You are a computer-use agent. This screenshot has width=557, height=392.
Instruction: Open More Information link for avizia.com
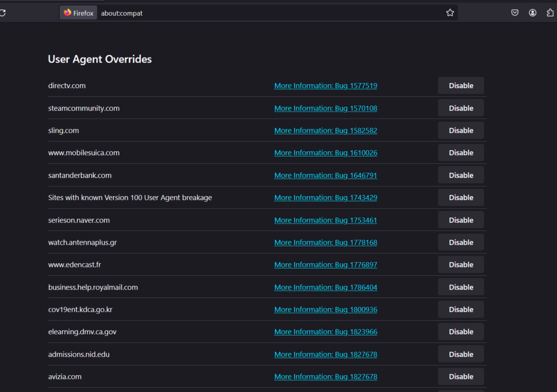point(325,377)
